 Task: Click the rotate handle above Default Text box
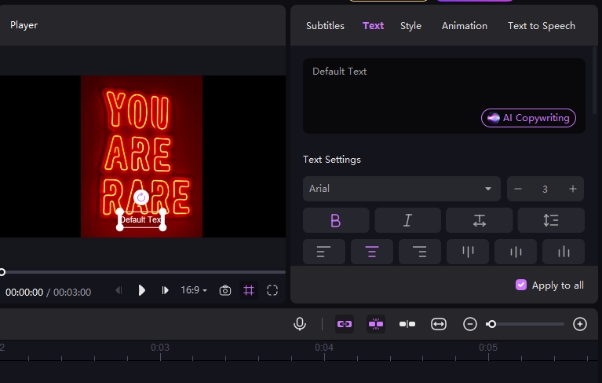click(x=141, y=197)
